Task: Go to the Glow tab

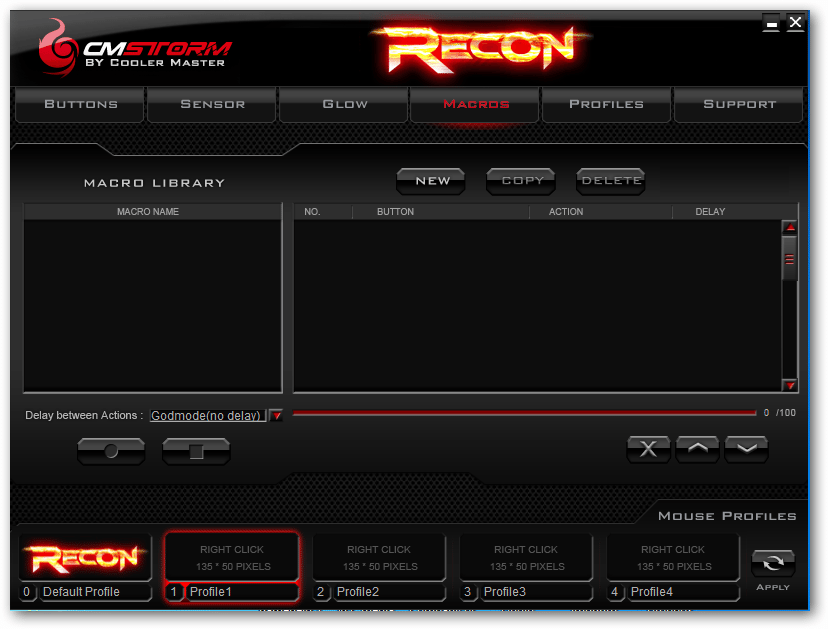Action: point(344,104)
